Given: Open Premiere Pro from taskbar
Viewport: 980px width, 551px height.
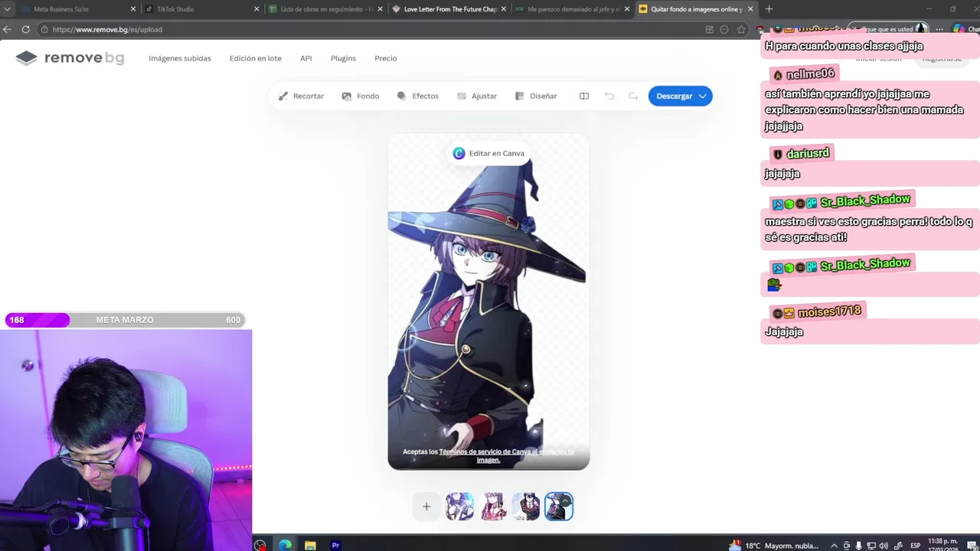Looking at the screenshot, I should pyautogui.click(x=335, y=545).
